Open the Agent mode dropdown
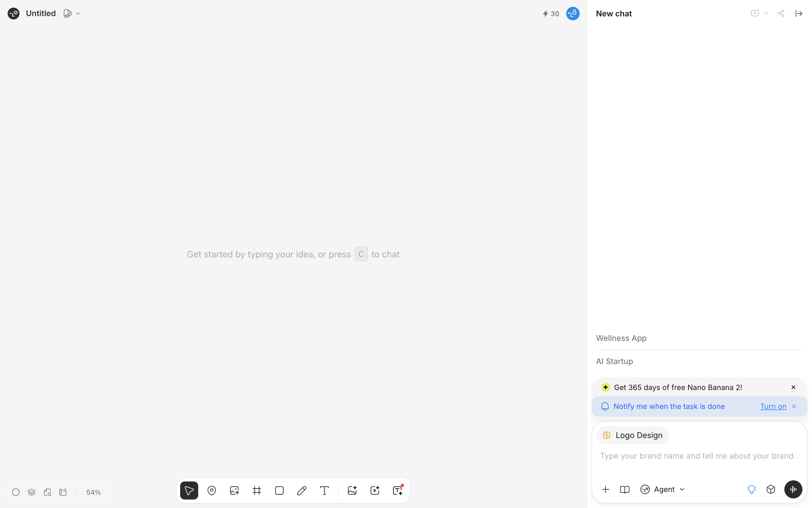 click(663, 490)
